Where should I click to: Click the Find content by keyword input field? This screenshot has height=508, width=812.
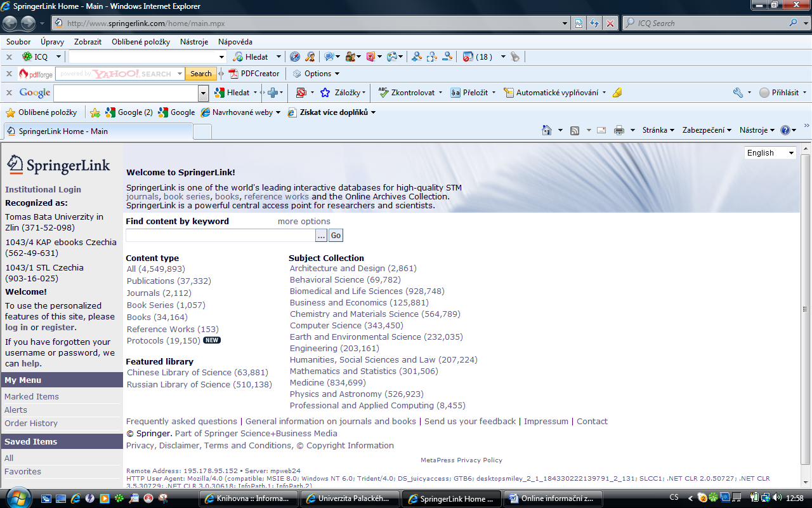(220, 236)
